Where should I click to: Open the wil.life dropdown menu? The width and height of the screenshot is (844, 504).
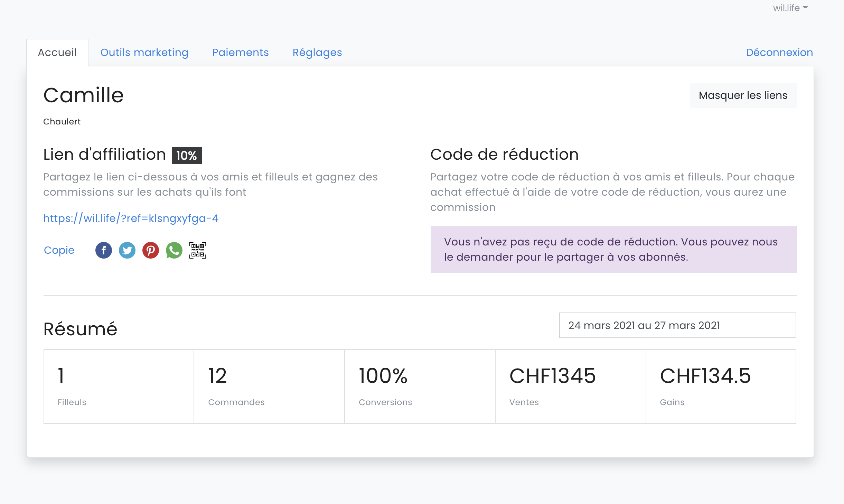pyautogui.click(x=790, y=8)
